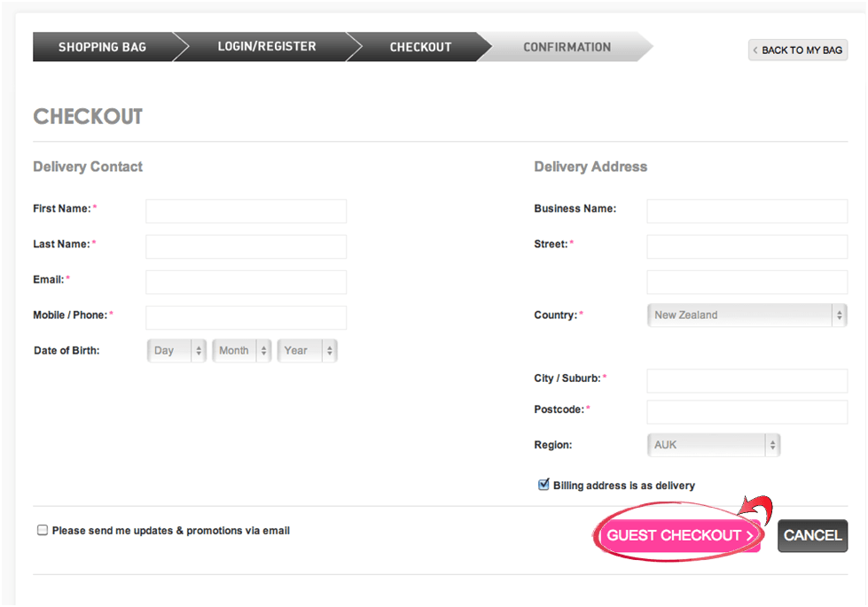Click the Postcode input field
868x607 pixels.
click(x=747, y=412)
